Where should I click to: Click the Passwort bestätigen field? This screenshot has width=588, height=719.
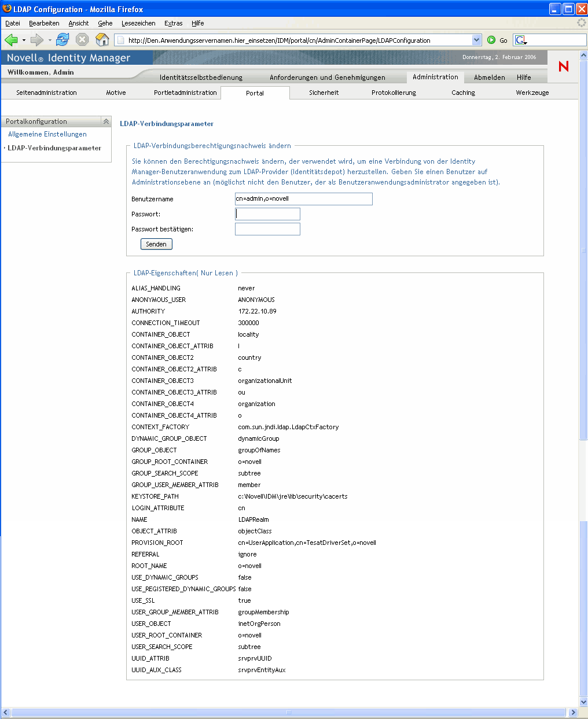267,229
